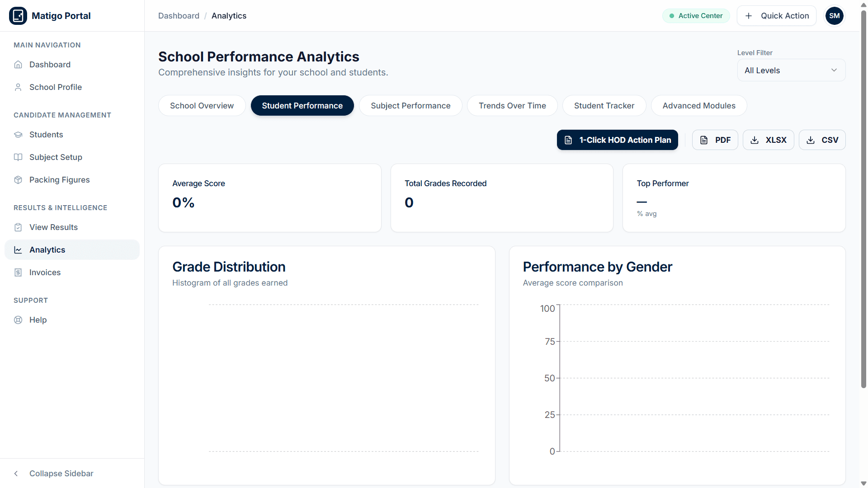The width and height of the screenshot is (868, 488).
Task: Expand the Level Filter chevron arrow
Action: pyautogui.click(x=834, y=70)
